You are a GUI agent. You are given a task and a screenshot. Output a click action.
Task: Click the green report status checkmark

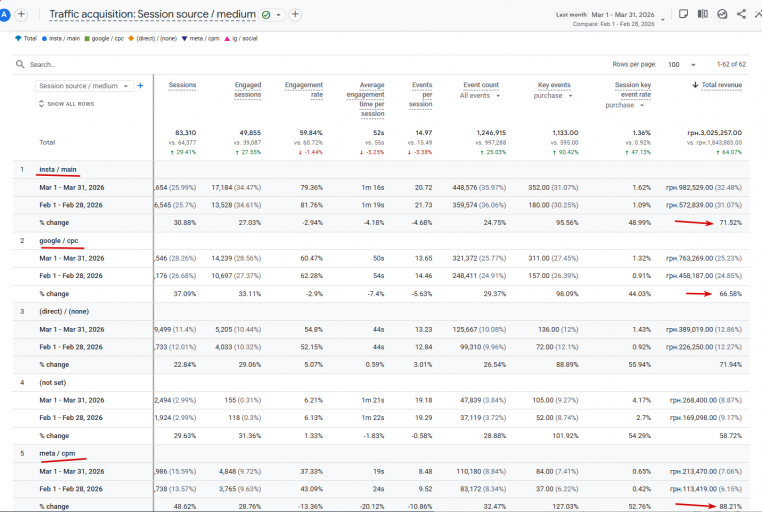point(266,15)
